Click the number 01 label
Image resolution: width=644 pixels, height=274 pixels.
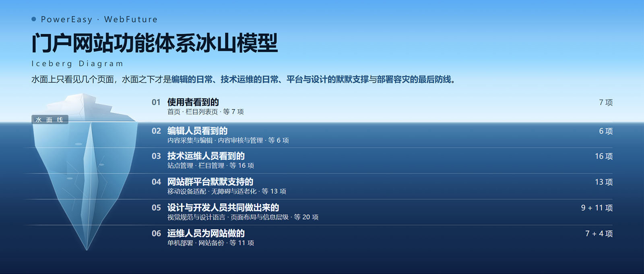click(156, 102)
